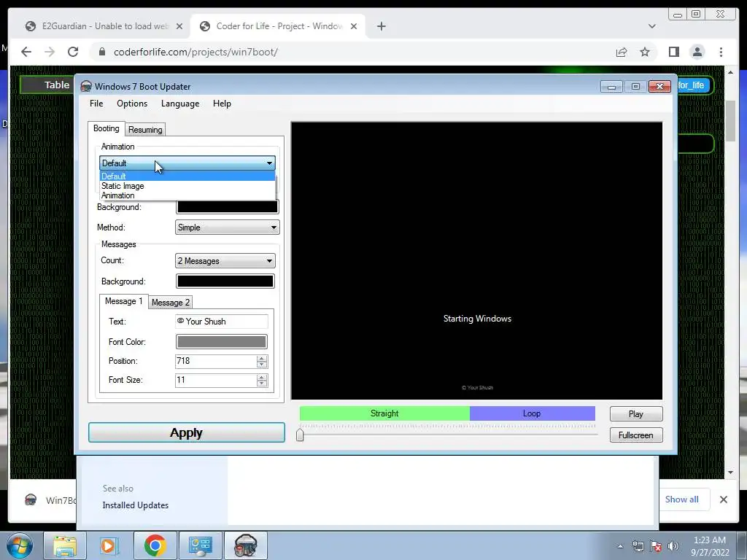Decrease the Font Size spinner
747x560 pixels.
(x=262, y=384)
